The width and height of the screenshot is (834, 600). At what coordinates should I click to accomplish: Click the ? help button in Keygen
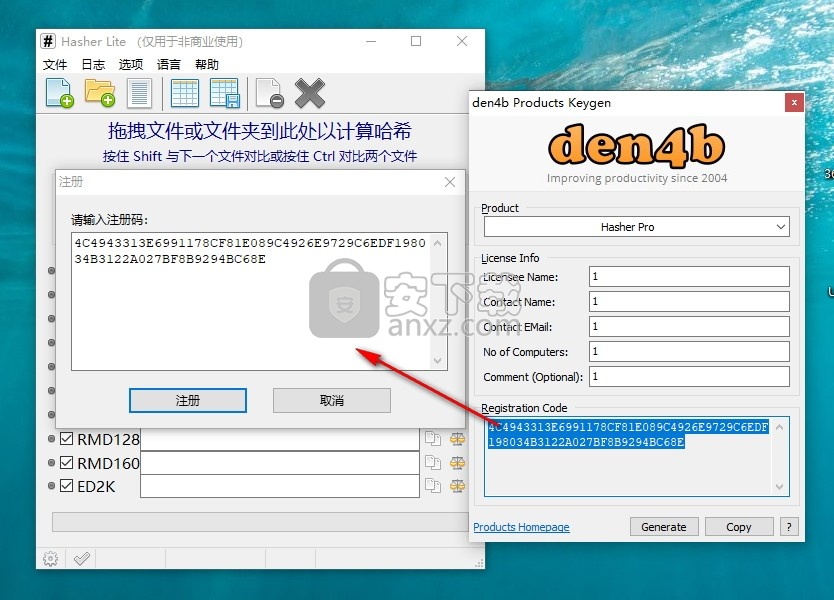(789, 527)
